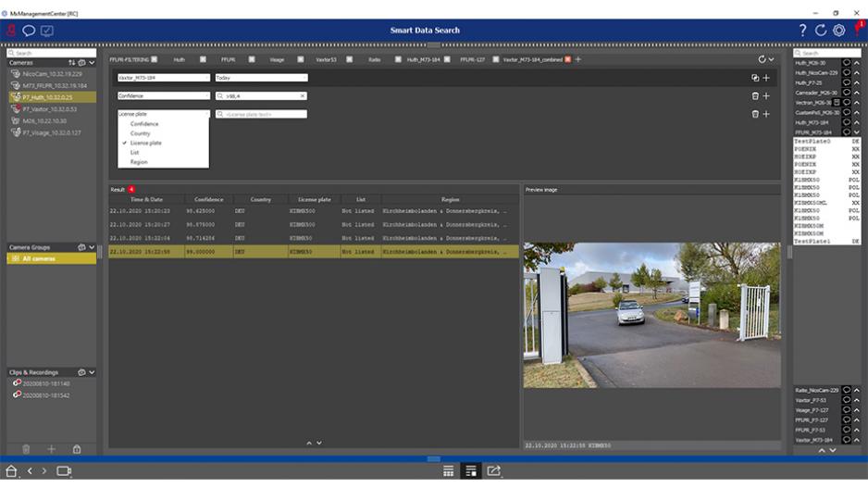Select camera NicoCam_10.32.19.229
Image resolution: width=868 pixels, height=488 pixels.
pos(52,74)
